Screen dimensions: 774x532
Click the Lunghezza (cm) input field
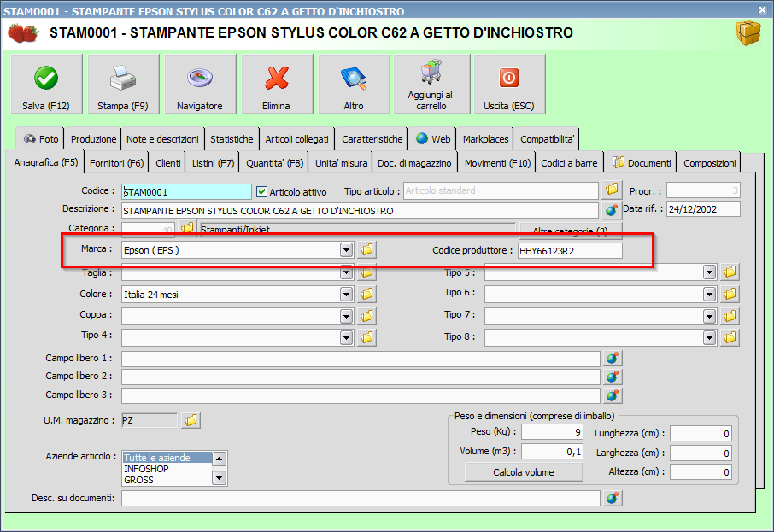pos(701,433)
